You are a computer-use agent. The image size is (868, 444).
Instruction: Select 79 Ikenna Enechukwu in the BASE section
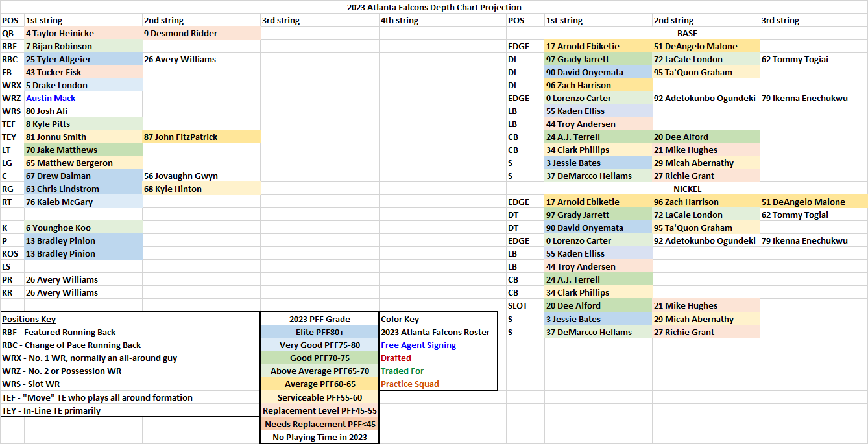[x=814, y=98]
